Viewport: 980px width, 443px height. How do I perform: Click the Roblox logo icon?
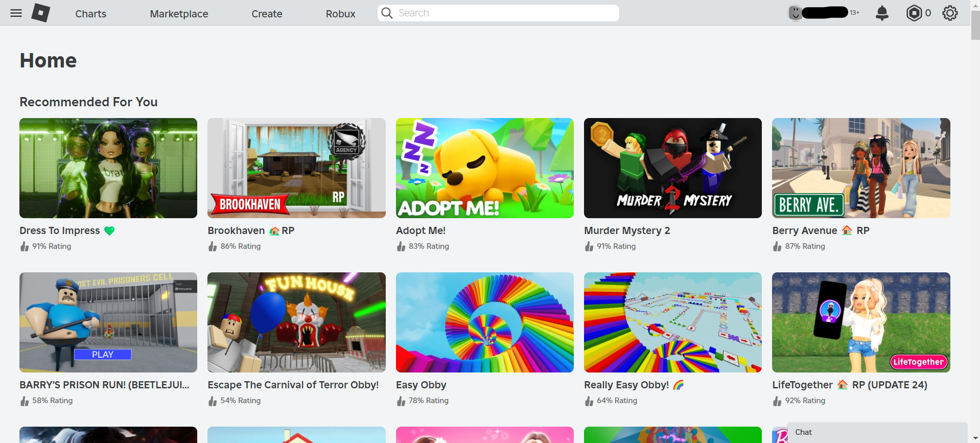click(41, 13)
